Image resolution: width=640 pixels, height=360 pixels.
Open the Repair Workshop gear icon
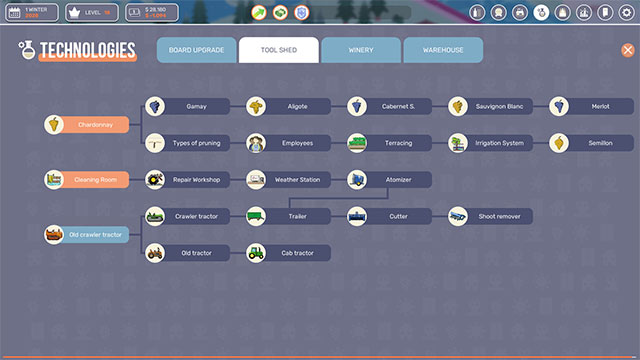[155, 180]
